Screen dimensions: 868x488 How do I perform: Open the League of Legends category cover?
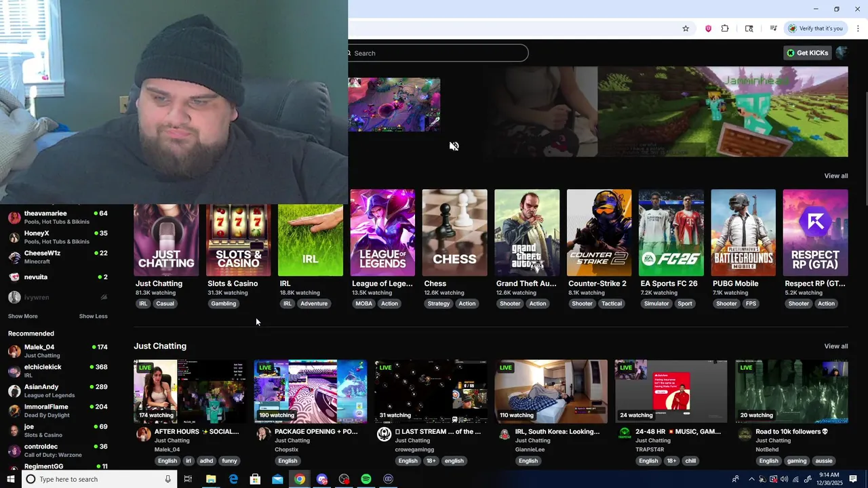pyautogui.click(x=382, y=232)
